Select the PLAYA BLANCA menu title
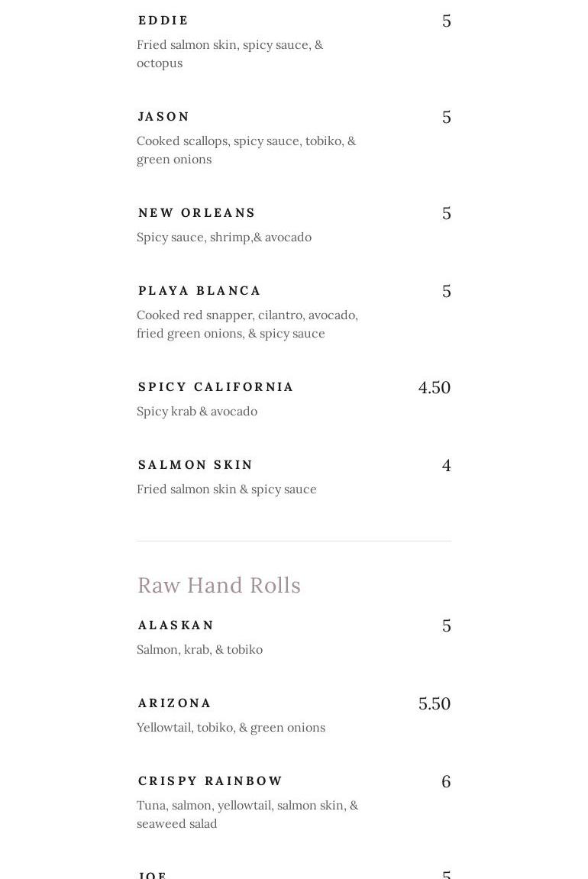This screenshot has width=588, height=879. (199, 291)
